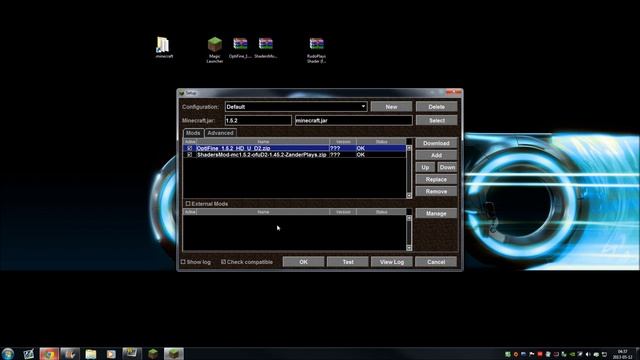Click the Add mod button
640x360 pixels.
pyautogui.click(x=436, y=155)
